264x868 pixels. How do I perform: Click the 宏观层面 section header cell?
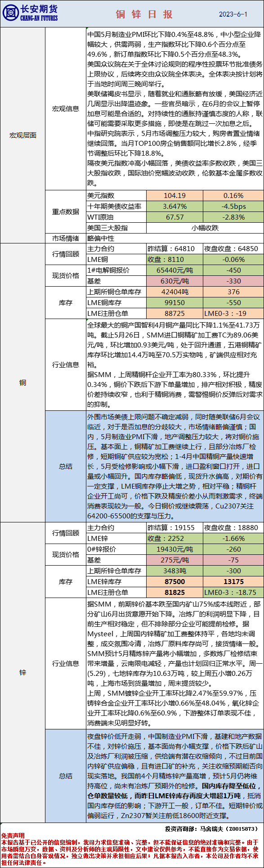pyautogui.click(x=22, y=135)
